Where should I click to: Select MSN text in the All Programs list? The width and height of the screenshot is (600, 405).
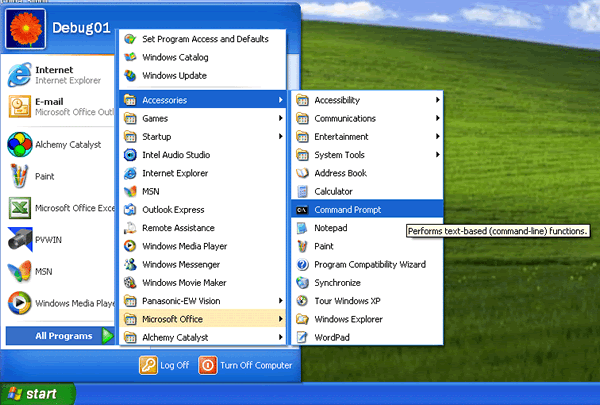click(151, 191)
